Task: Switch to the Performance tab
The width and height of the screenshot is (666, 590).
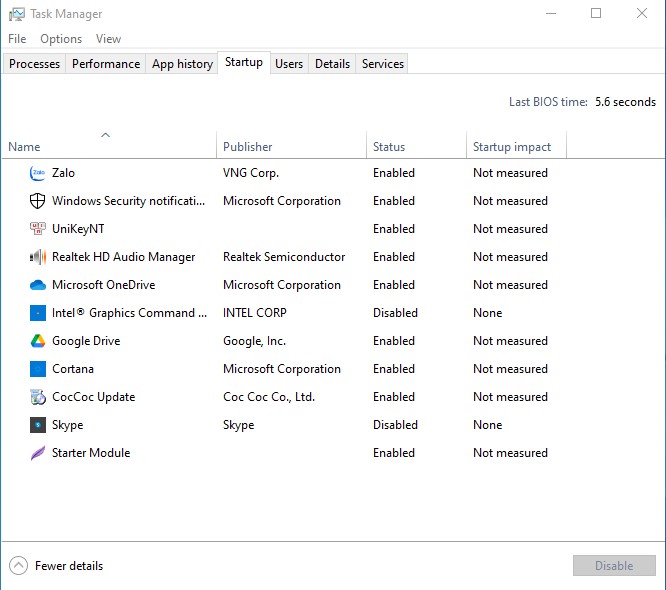Action: (106, 64)
